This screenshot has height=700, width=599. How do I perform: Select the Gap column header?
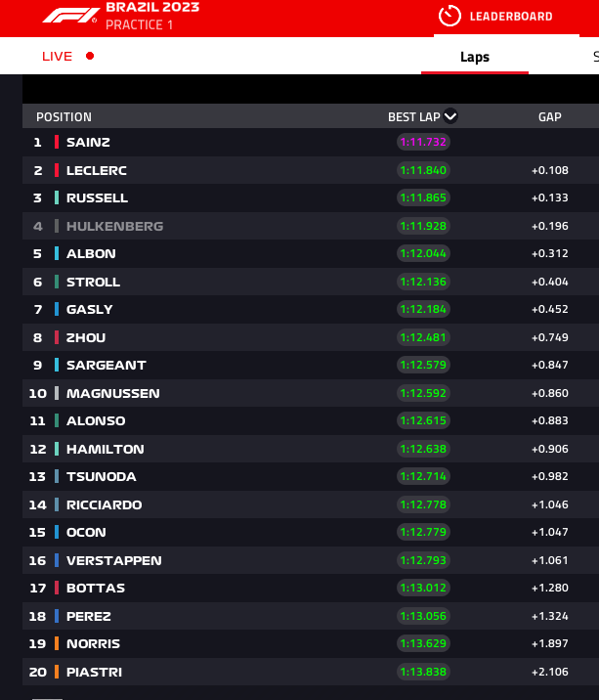point(549,117)
